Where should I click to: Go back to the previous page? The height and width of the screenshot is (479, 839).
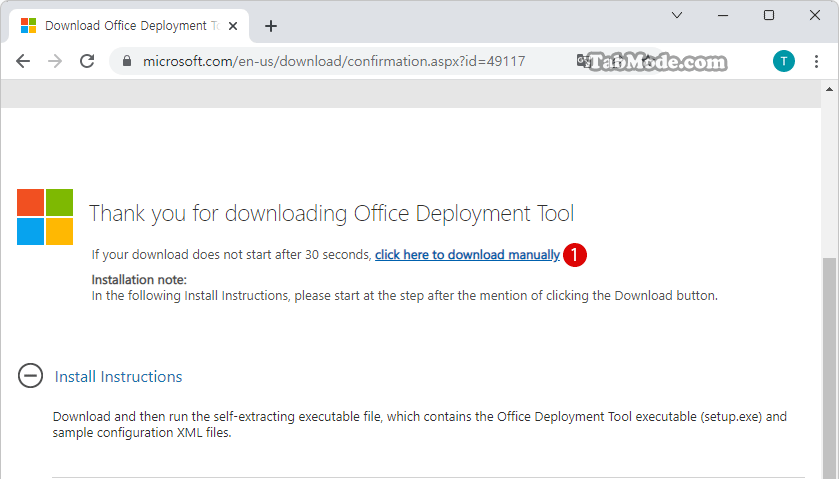[x=23, y=61]
